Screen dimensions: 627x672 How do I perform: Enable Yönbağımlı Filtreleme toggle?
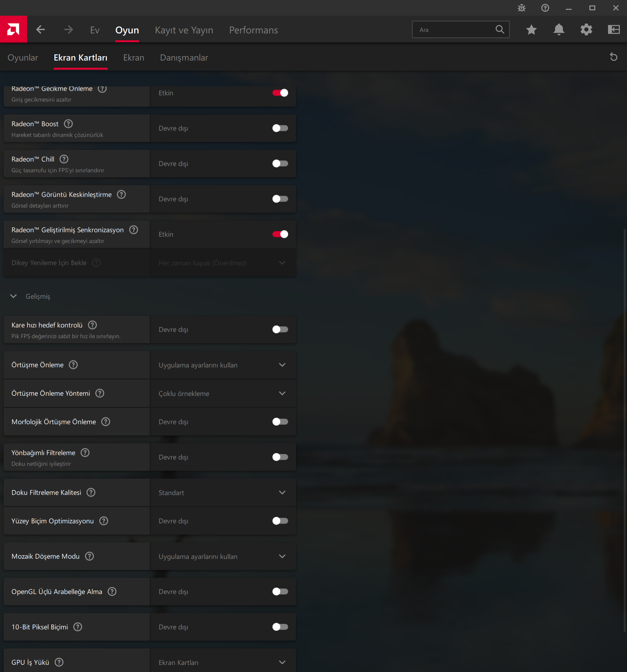[x=280, y=457]
